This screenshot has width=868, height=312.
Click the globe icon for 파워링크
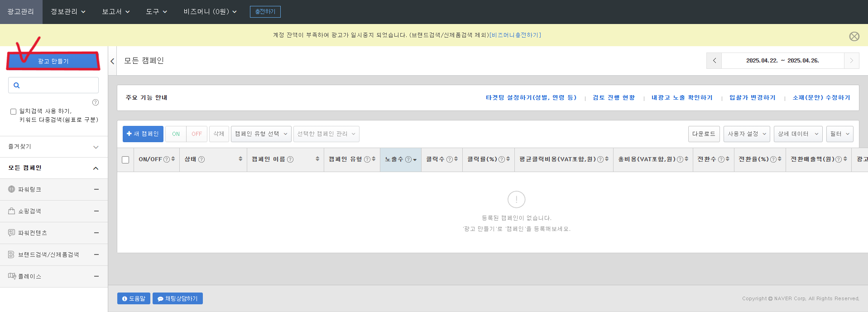[x=12, y=189]
